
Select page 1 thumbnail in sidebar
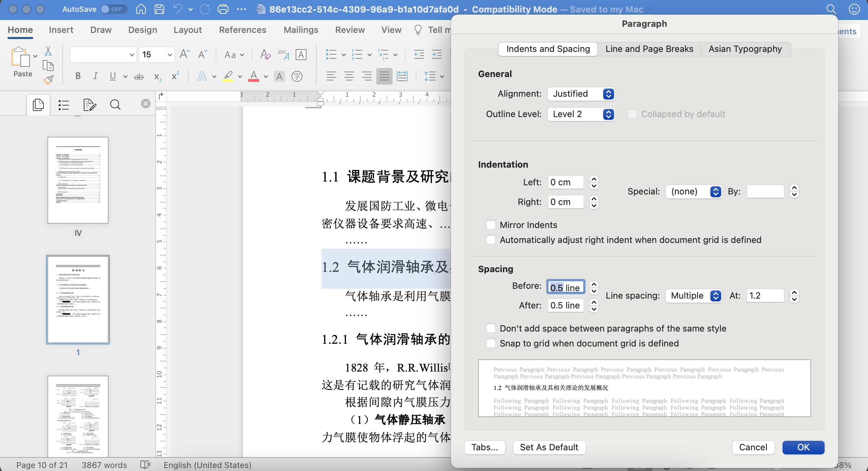[x=78, y=300]
